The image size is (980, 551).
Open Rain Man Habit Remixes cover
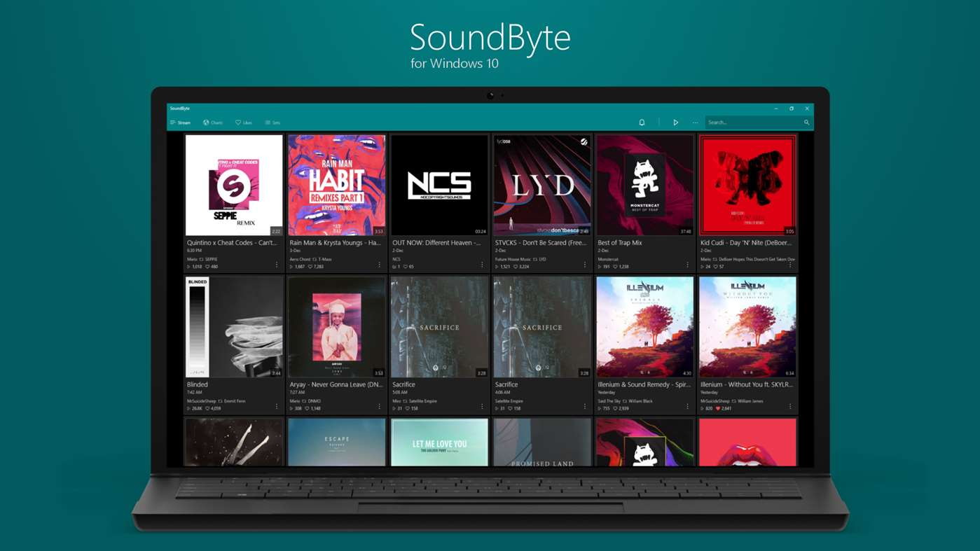click(x=337, y=186)
